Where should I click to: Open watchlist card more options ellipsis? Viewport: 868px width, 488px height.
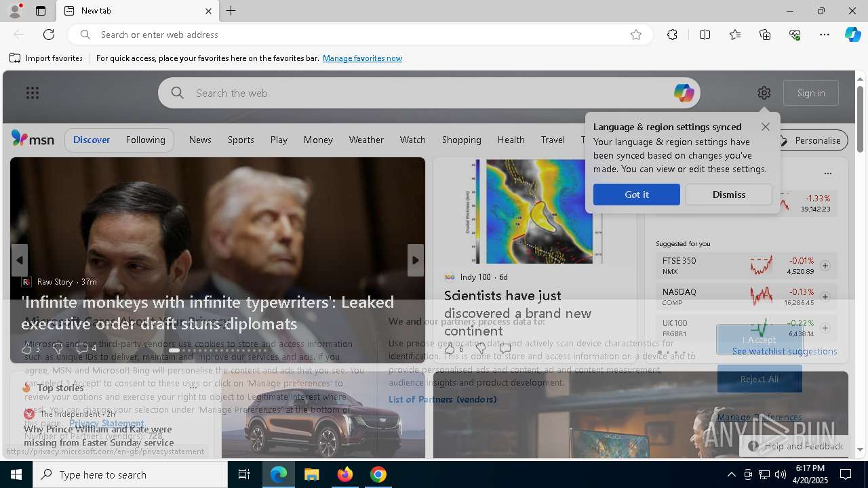827,174
